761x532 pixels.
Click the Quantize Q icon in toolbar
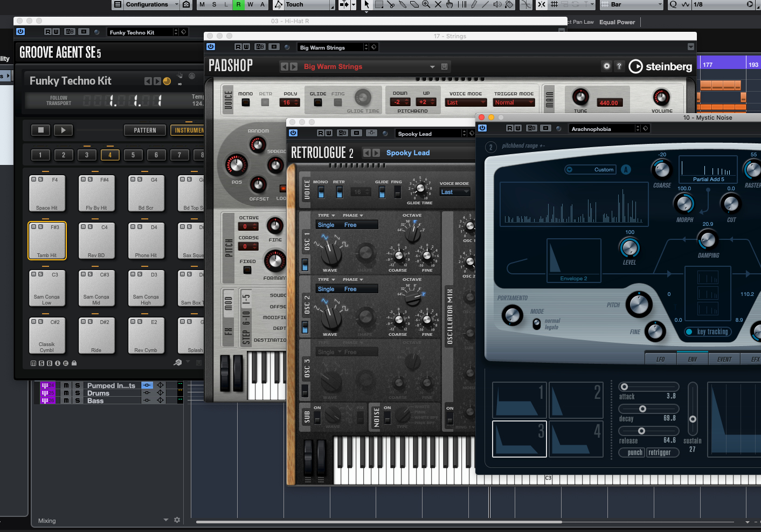pyautogui.click(x=673, y=4)
